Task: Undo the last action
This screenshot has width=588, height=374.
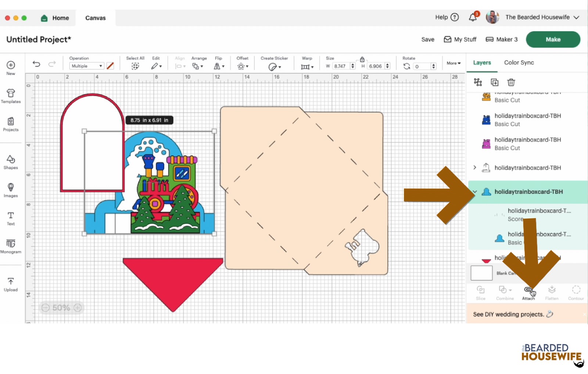Action: (36, 64)
